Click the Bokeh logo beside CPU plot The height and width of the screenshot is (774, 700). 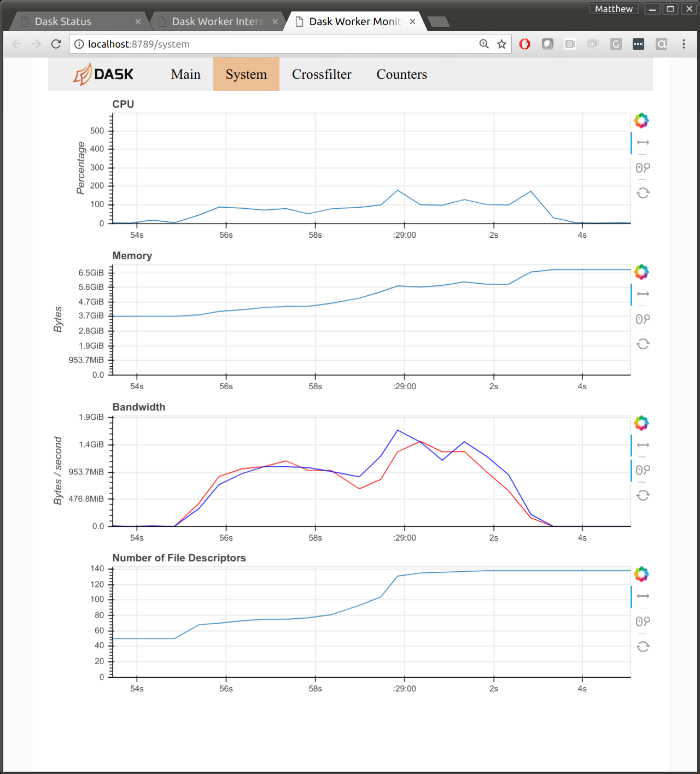pyautogui.click(x=641, y=120)
